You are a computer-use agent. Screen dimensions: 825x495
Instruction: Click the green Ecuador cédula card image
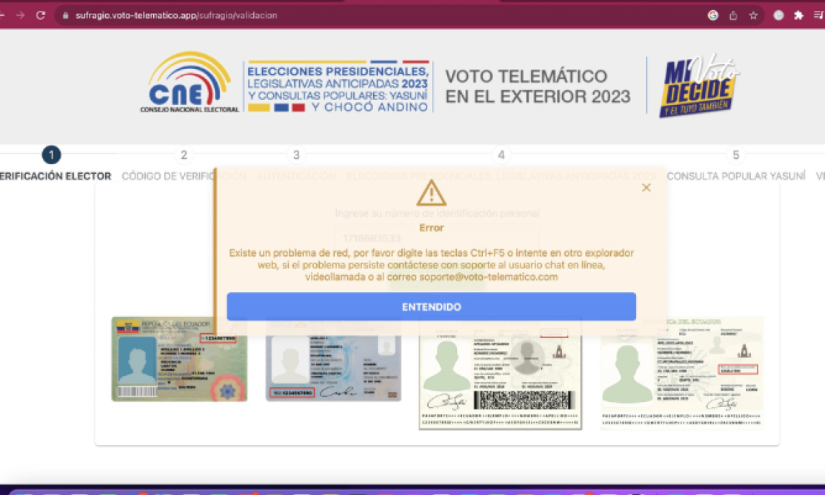coord(179,359)
